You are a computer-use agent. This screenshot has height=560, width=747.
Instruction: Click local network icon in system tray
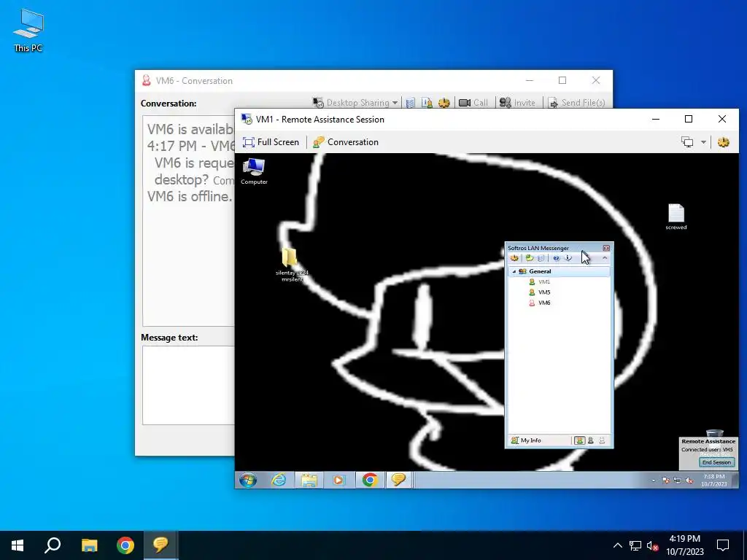pyautogui.click(x=635, y=545)
